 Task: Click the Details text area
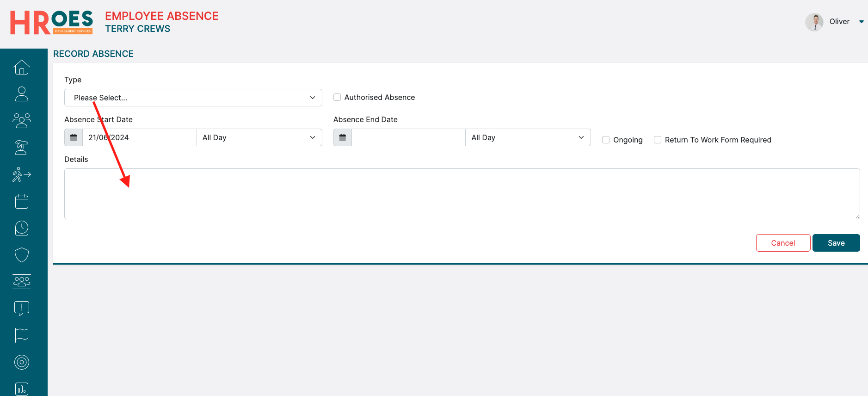[462, 194]
